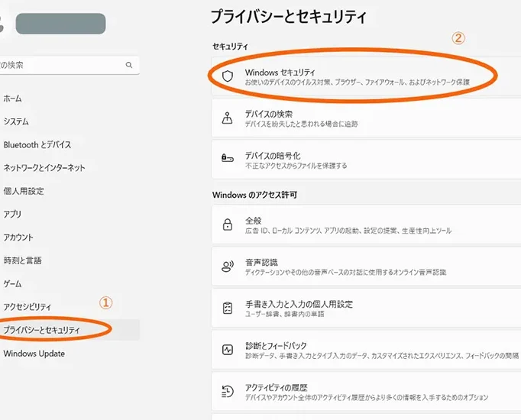Focus the settings search box
521x420 pixels.
pos(69,65)
